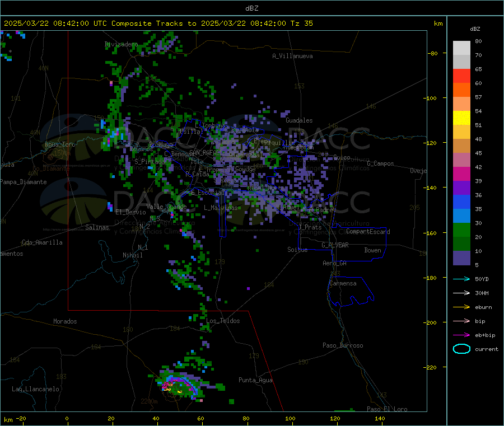Click the white 30HM arrow in legend
This screenshot has height=426, width=504.
[x=461, y=293]
